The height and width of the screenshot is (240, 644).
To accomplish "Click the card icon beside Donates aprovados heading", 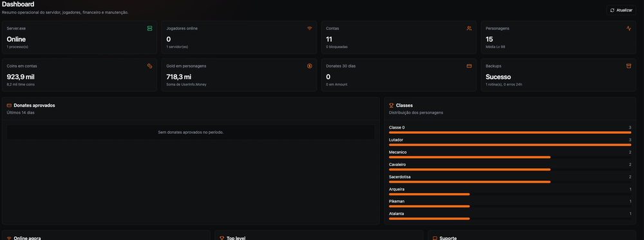I will coord(10,106).
